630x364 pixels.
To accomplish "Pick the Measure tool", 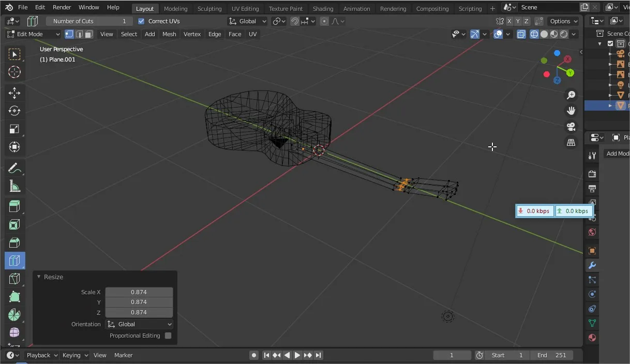I will [x=14, y=186].
